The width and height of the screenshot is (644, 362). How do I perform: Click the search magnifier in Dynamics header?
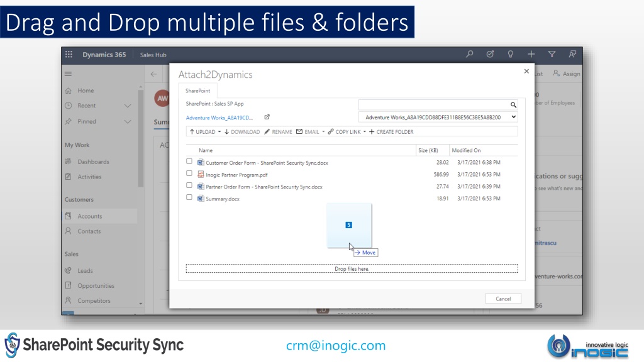469,54
